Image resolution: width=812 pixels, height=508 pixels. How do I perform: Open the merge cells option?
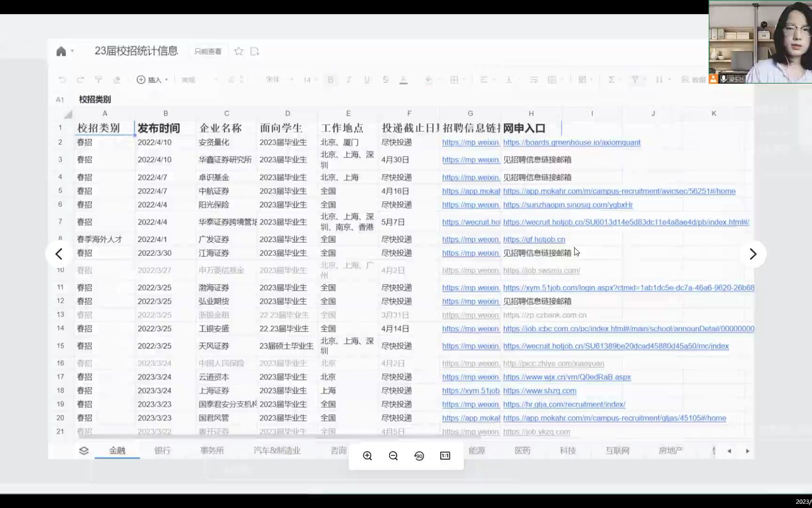point(552,80)
